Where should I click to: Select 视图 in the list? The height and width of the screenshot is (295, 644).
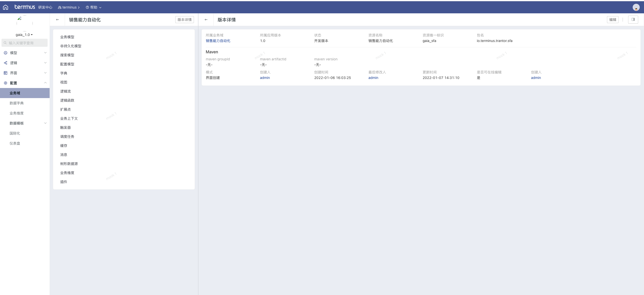(x=64, y=82)
